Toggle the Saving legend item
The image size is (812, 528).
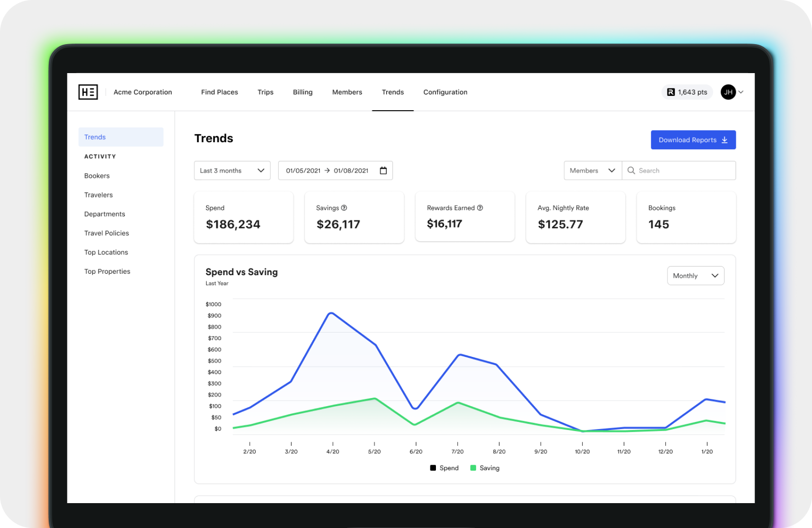[x=485, y=468]
